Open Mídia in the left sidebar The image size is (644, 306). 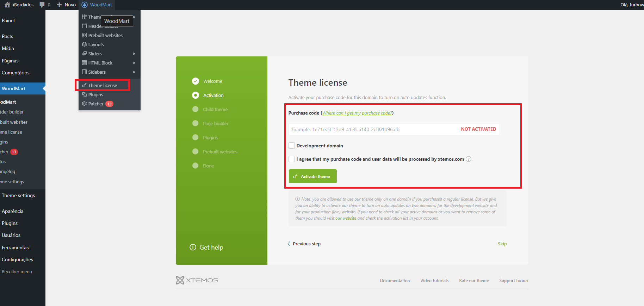pos(8,48)
